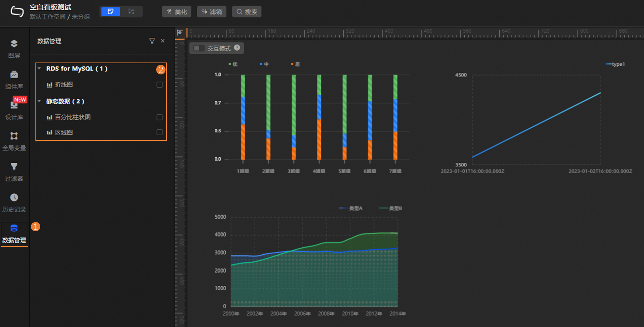Screen dimensions: 644x327
Task: Check the 百分比柱状图 checkbox
Action: click(x=159, y=117)
